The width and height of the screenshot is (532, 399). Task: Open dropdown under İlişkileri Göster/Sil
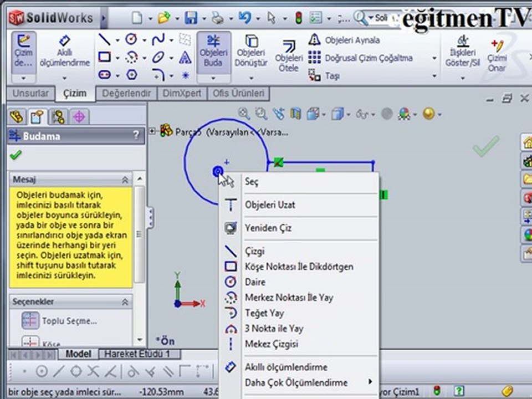[x=463, y=78]
